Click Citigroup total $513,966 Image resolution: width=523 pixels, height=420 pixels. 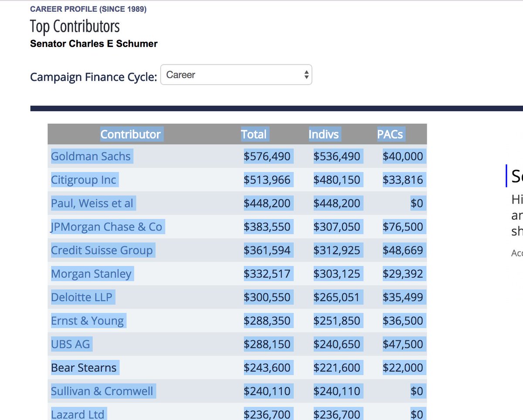click(267, 180)
